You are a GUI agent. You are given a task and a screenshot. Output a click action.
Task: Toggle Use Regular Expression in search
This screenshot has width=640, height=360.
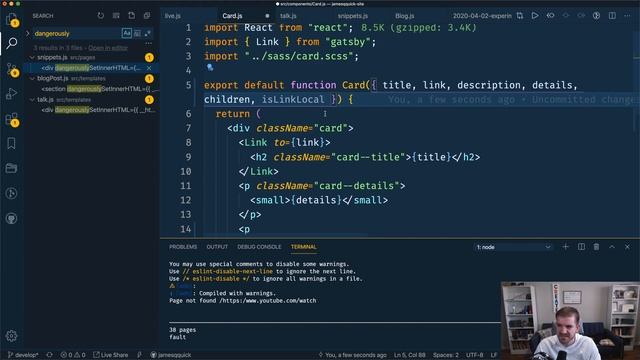click(147, 33)
